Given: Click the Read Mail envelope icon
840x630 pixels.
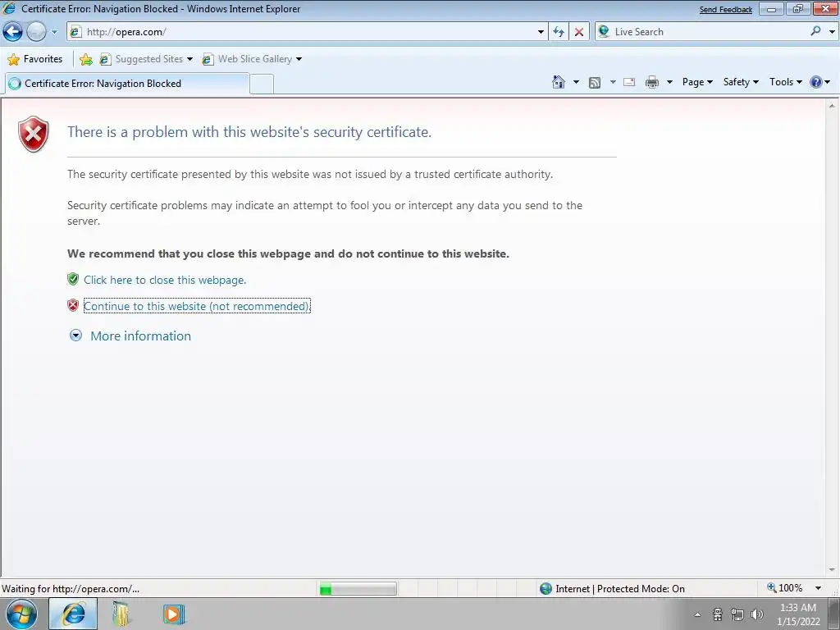Looking at the screenshot, I should tap(629, 83).
